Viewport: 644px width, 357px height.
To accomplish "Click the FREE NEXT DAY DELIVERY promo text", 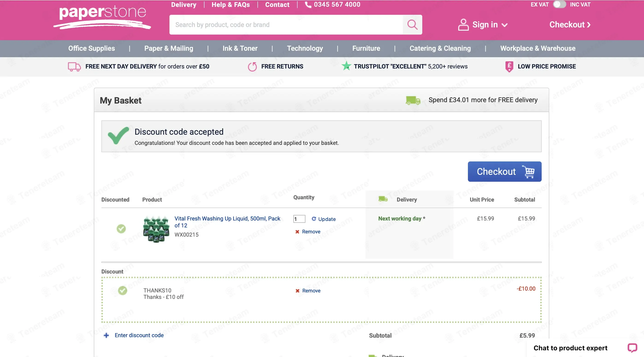I will click(147, 67).
